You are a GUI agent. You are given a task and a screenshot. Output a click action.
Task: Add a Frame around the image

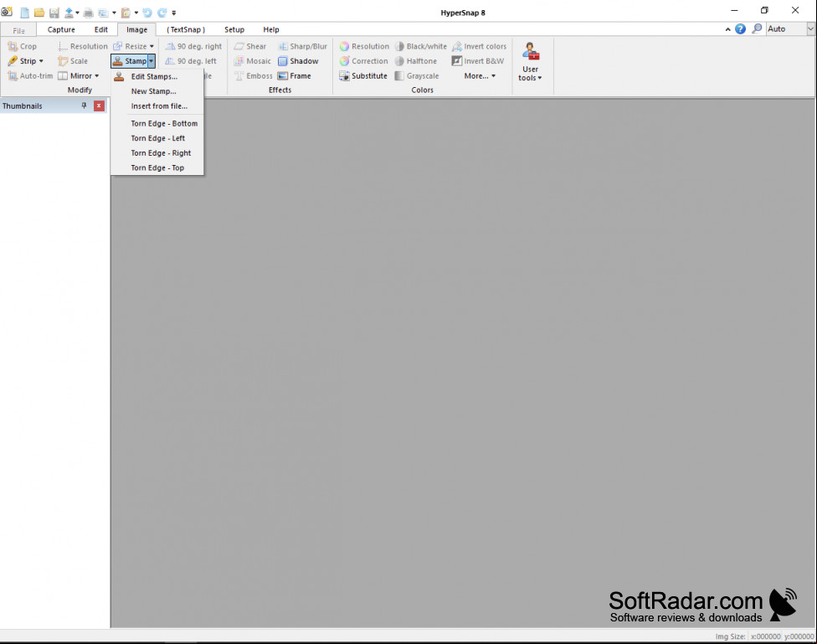[295, 75]
